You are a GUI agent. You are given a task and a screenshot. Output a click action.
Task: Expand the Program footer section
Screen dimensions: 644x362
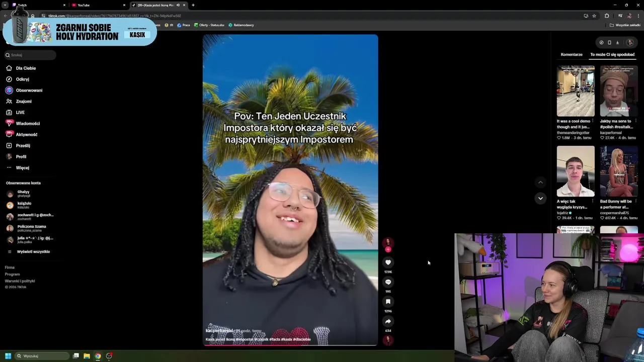[12, 274]
